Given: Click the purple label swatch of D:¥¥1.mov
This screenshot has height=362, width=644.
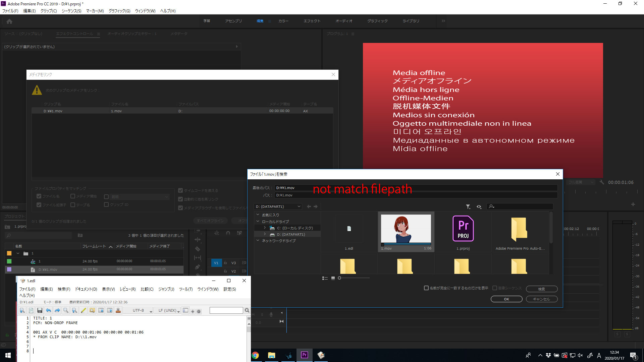Looking at the screenshot, I should (9, 269).
